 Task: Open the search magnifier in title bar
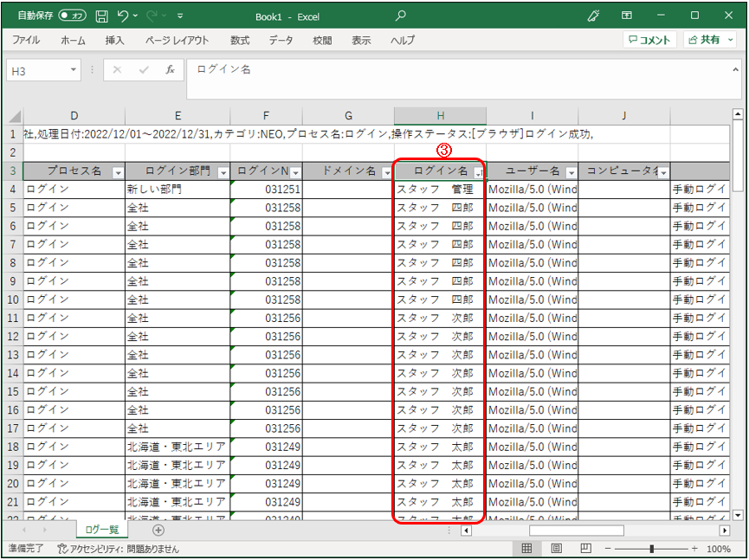(x=401, y=16)
